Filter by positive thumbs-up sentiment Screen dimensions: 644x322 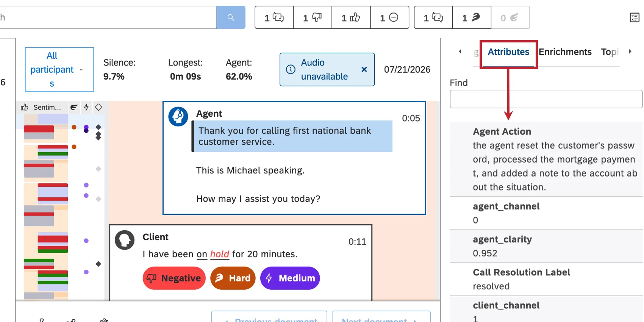pos(351,17)
